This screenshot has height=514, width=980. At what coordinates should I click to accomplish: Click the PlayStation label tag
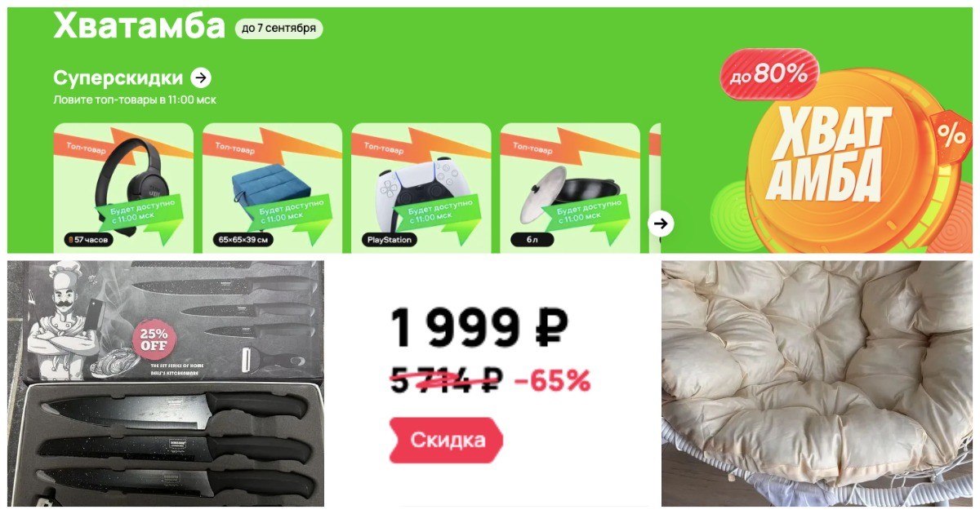click(389, 240)
